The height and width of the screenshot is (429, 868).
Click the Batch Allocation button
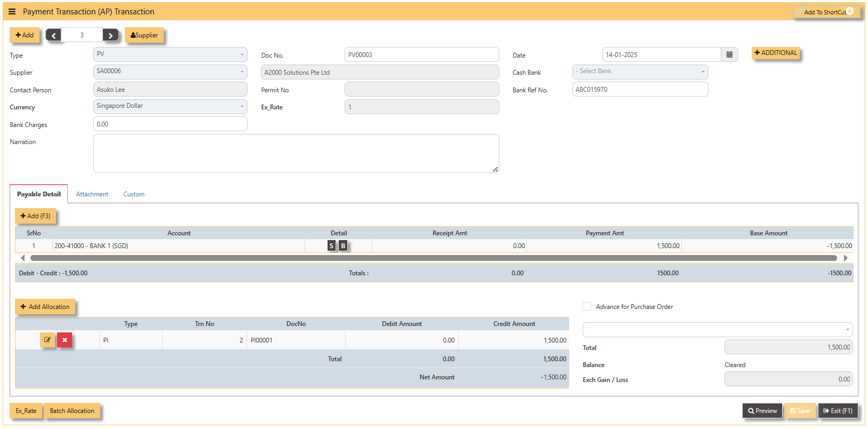click(72, 411)
